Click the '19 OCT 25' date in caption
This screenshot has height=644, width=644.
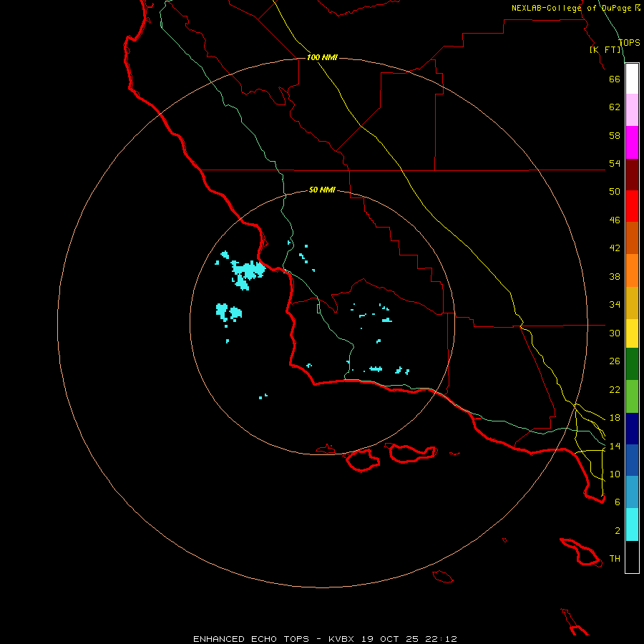pyautogui.click(x=390, y=639)
